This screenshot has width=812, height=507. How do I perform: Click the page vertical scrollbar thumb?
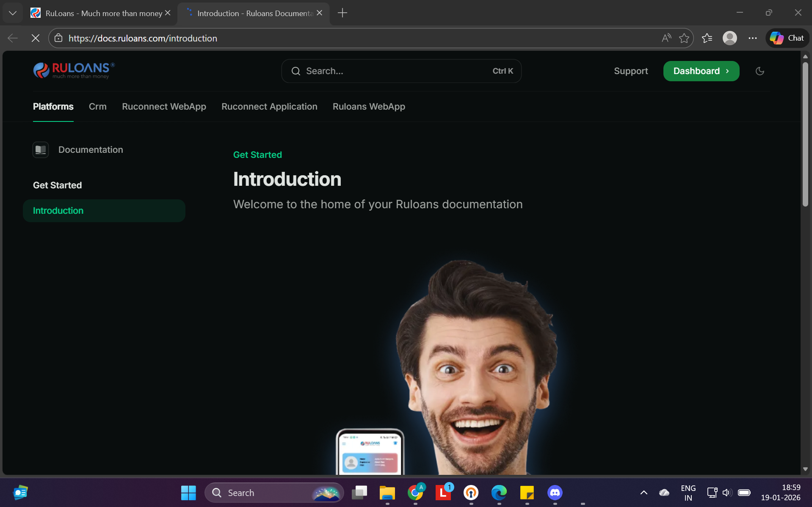point(805,135)
